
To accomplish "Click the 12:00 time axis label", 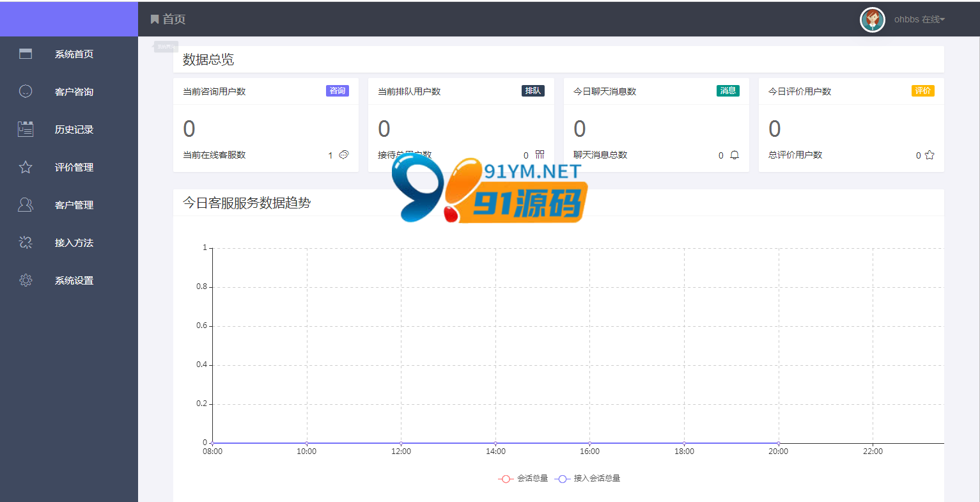I will click(401, 451).
